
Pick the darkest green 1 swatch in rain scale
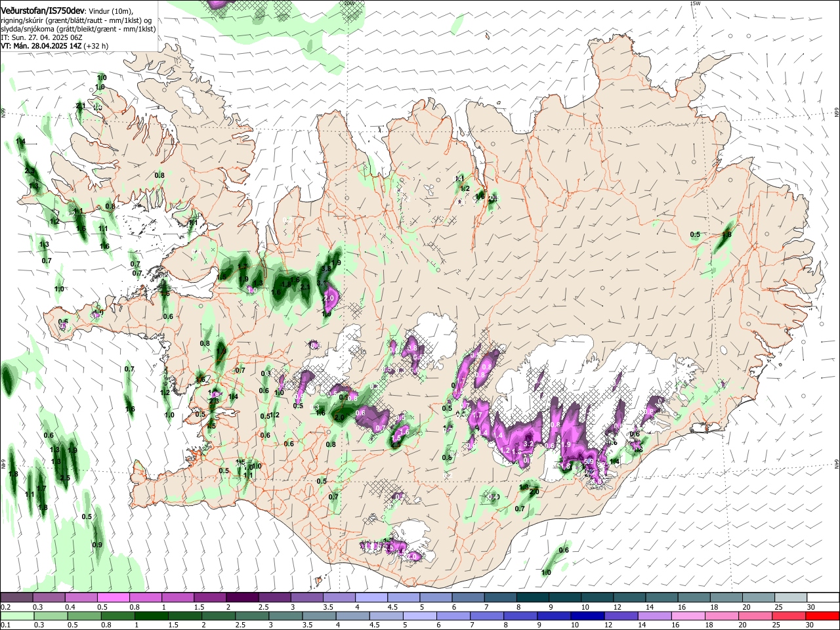tap(151, 616)
